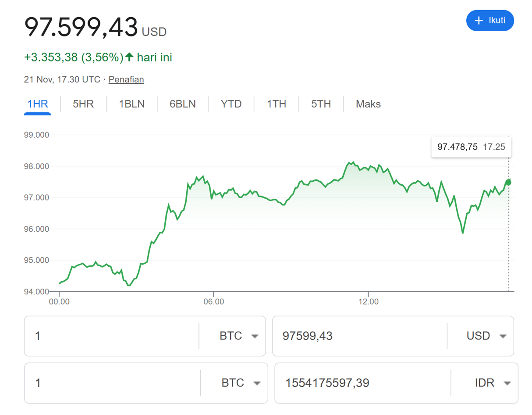Open the IDR currency dropdown
Screen dimensions: 532x415
point(491,383)
